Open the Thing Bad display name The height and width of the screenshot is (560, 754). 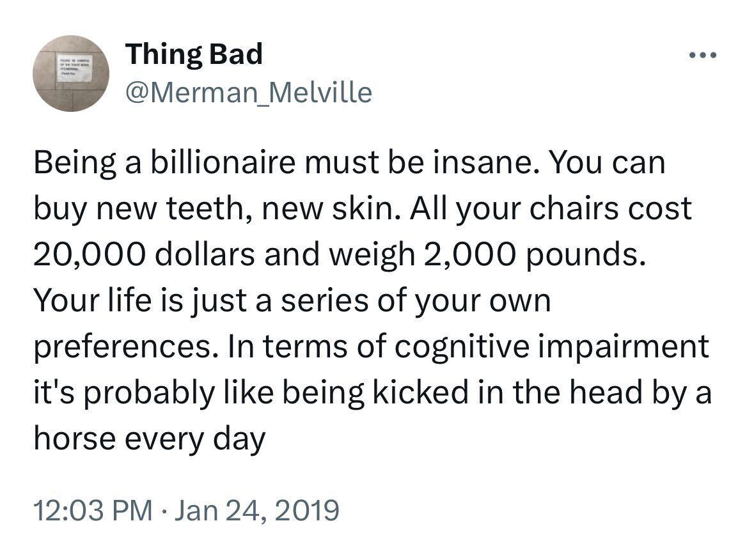(x=194, y=54)
